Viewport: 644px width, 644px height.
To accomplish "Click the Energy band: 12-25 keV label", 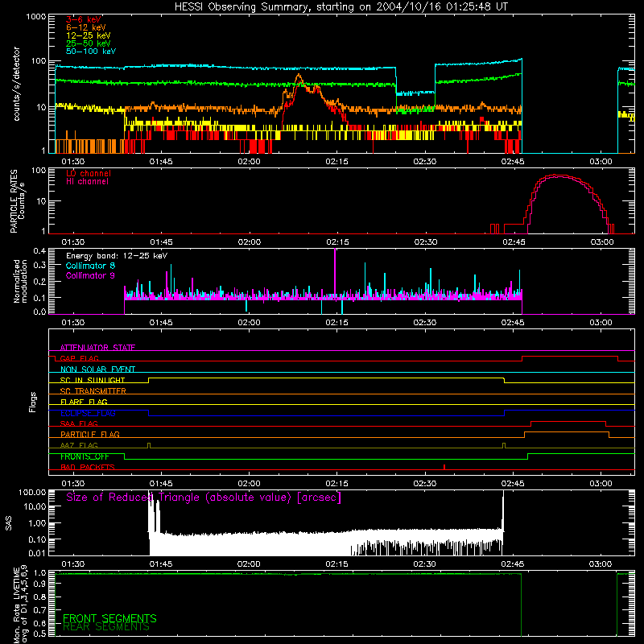I will (x=117, y=256).
